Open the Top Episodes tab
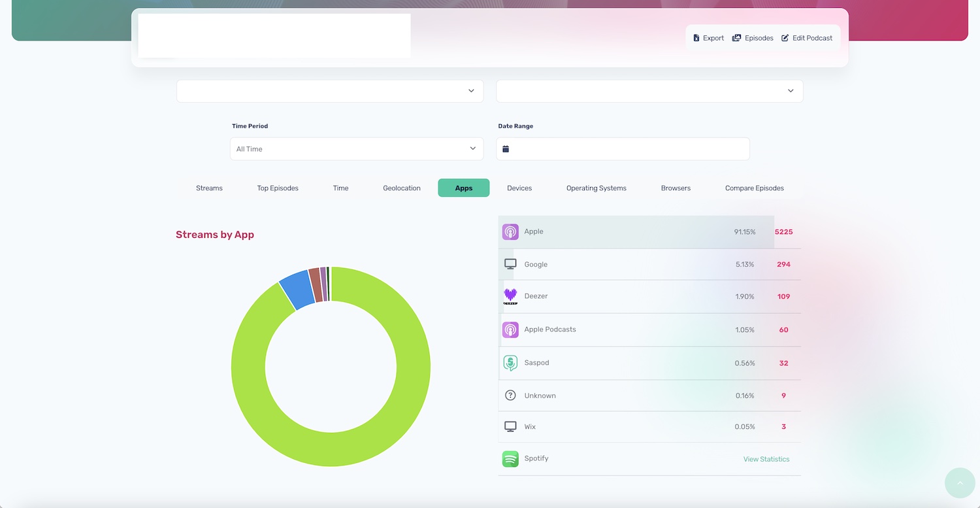The height and width of the screenshot is (508, 980). tap(278, 188)
